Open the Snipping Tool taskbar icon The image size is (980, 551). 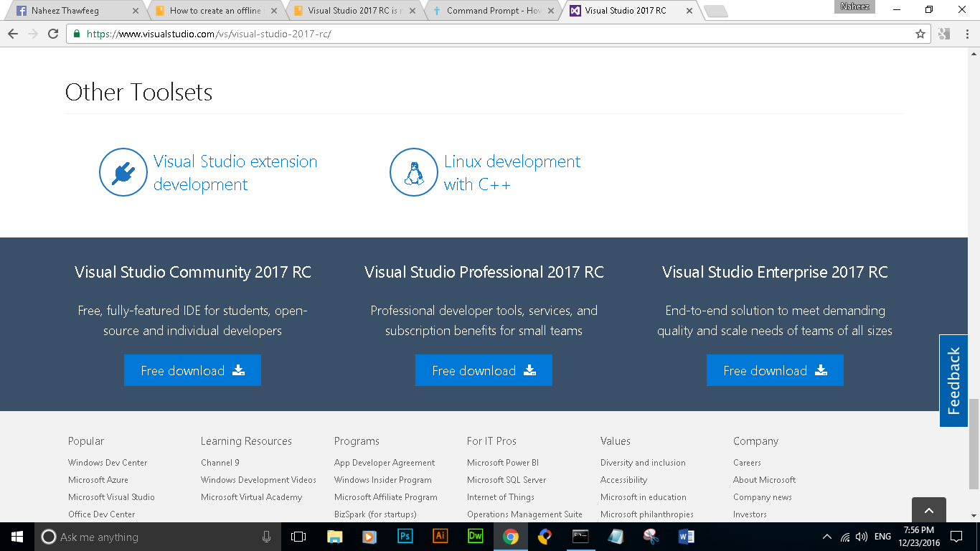coord(651,537)
